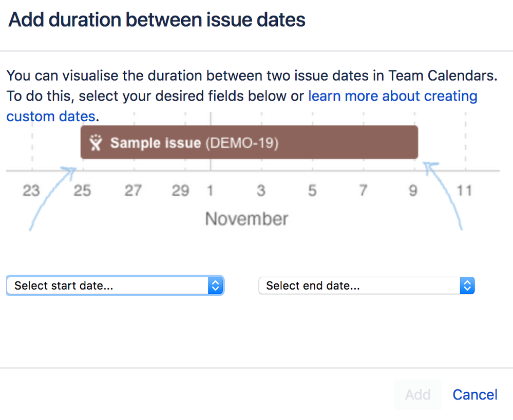Click the Jira icon on Sample issue bar
Viewport: 513px width, 420px height.
pyautogui.click(x=96, y=143)
